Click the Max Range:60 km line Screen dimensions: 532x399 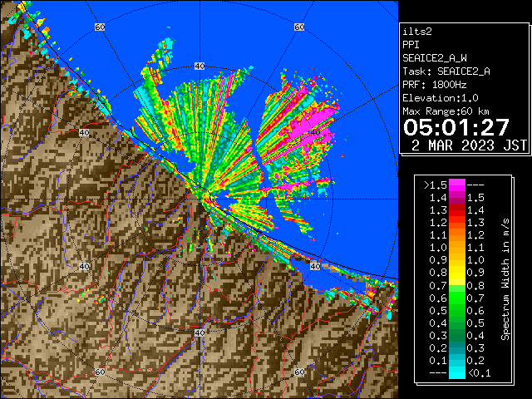point(446,111)
